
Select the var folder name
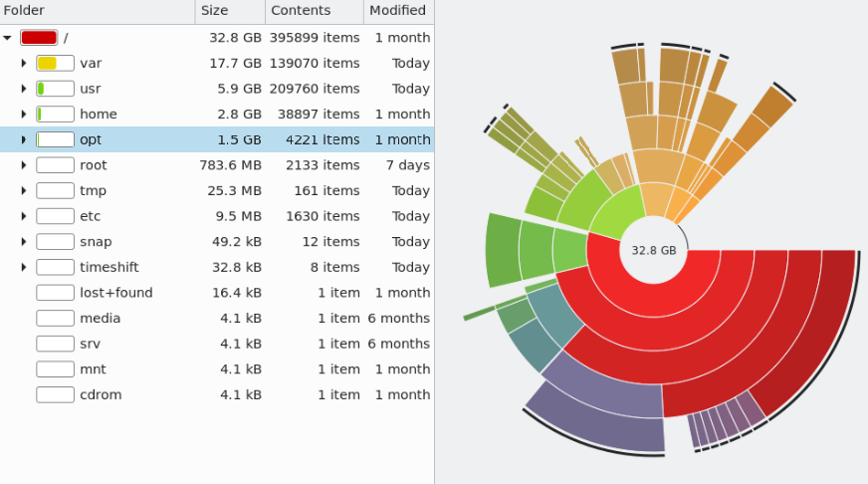tap(91, 63)
